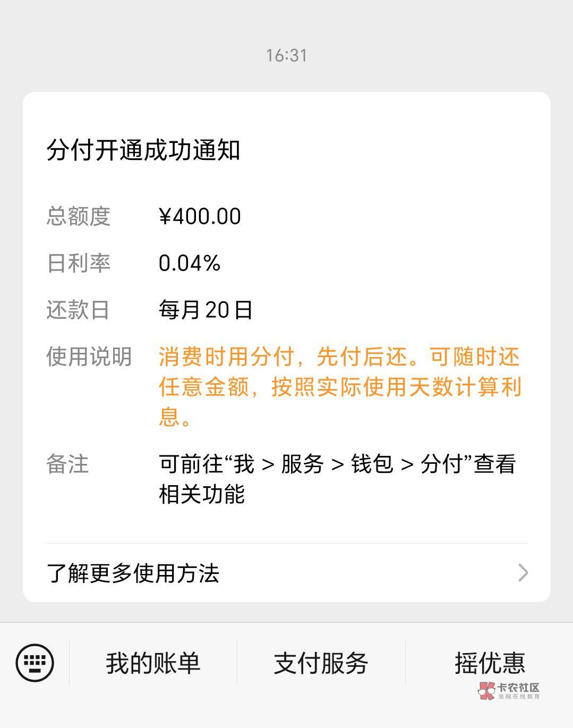Click the 每月20日 repayment date
The height and width of the screenshot is (728, 573).
(x=206, y=310)
